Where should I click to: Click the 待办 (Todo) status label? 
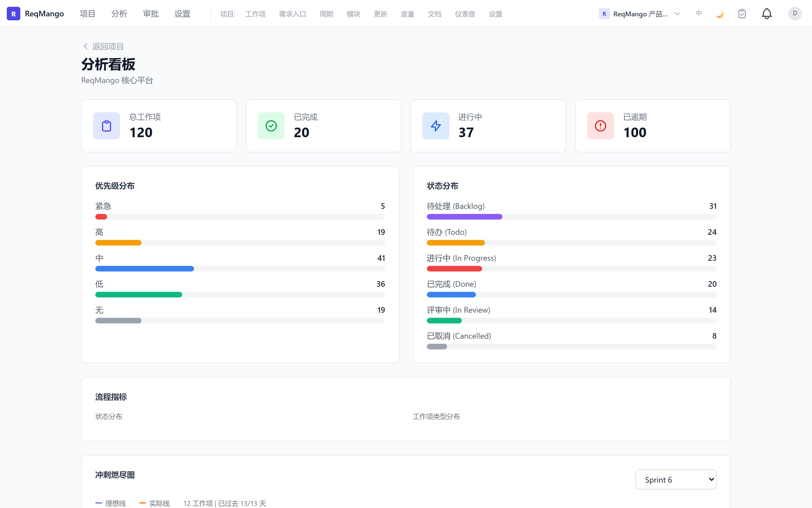tap(447, 232)
